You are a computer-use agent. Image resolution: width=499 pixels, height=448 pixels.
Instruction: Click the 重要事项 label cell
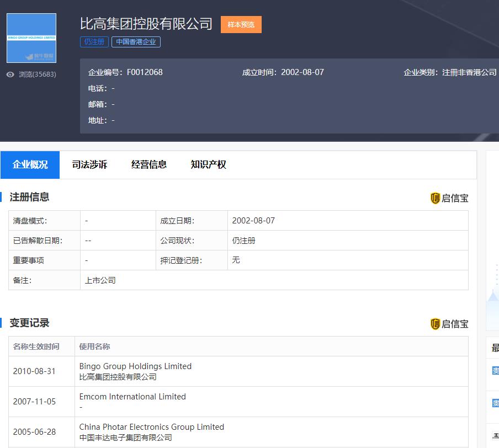45,260
